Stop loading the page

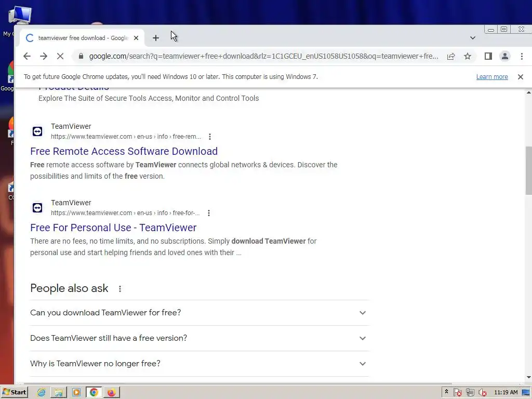60,56
